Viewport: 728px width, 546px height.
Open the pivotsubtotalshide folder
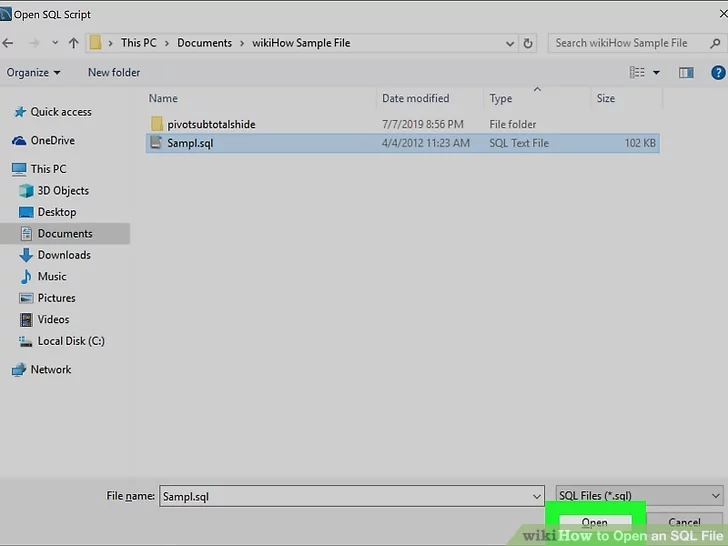pos(211,124)
